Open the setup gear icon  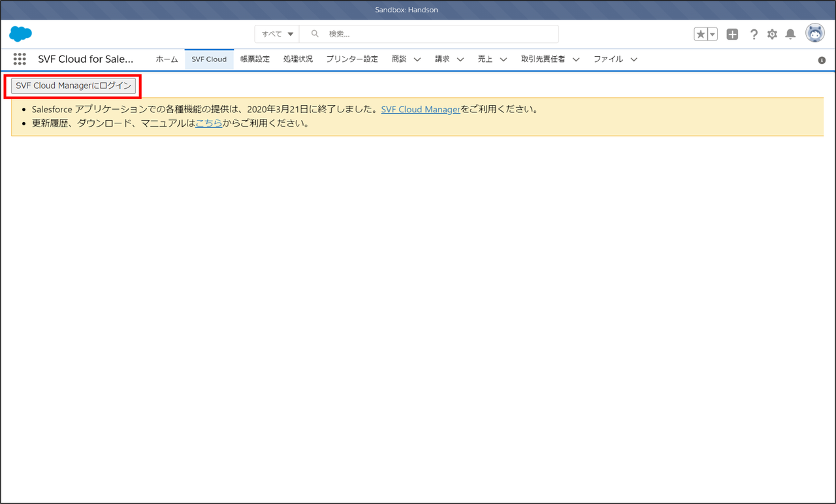[x=772, y=34]
